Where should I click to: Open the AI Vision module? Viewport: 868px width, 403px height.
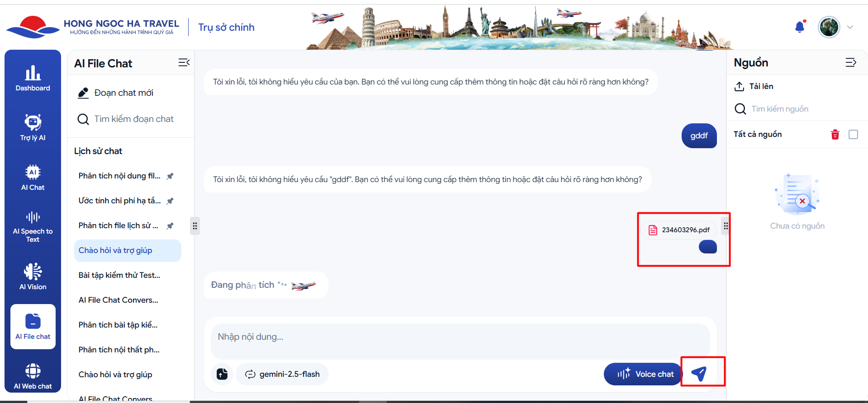point(33,276)
